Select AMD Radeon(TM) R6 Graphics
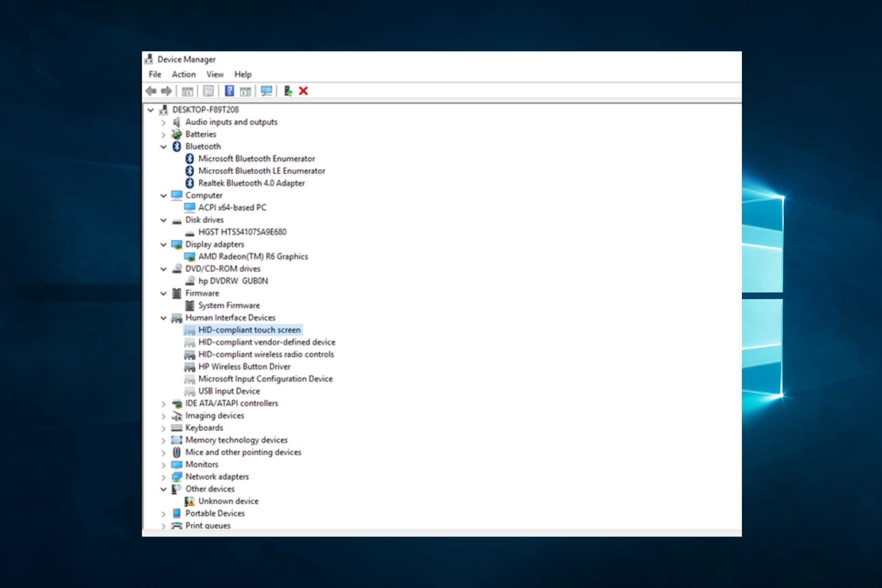 tap(253, 256)
